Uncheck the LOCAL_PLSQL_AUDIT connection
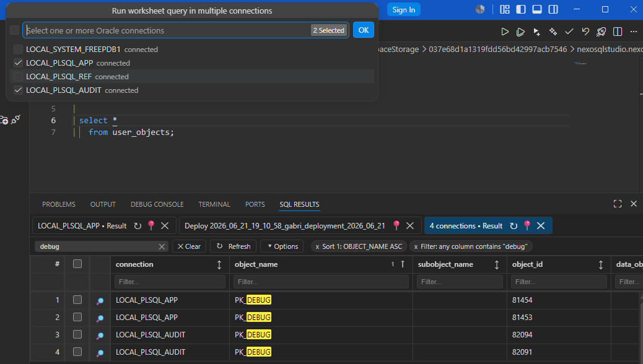The width and height of the screenshot is (643, 364). 18,90
